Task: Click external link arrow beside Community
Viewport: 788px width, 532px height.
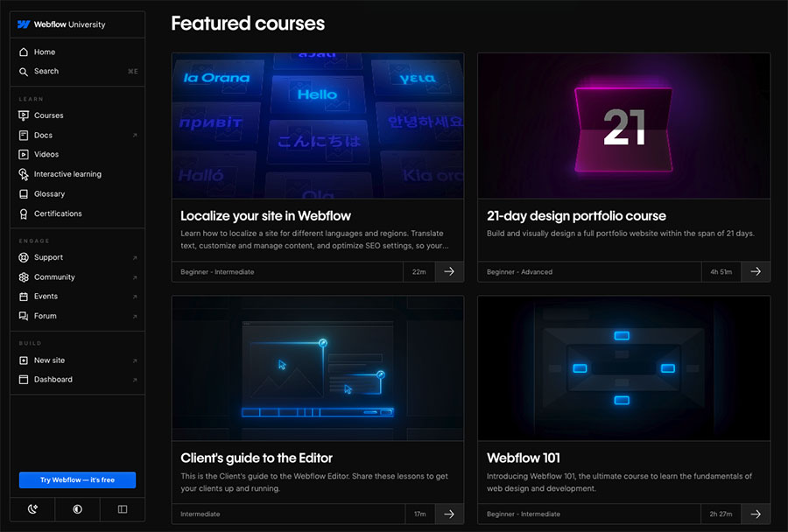Action: [135, 277]
